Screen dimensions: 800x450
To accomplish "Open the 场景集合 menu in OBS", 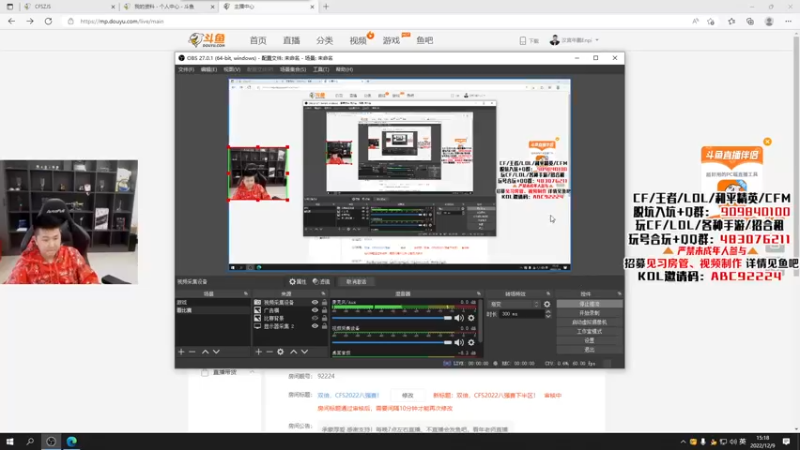I will [293, 69].
